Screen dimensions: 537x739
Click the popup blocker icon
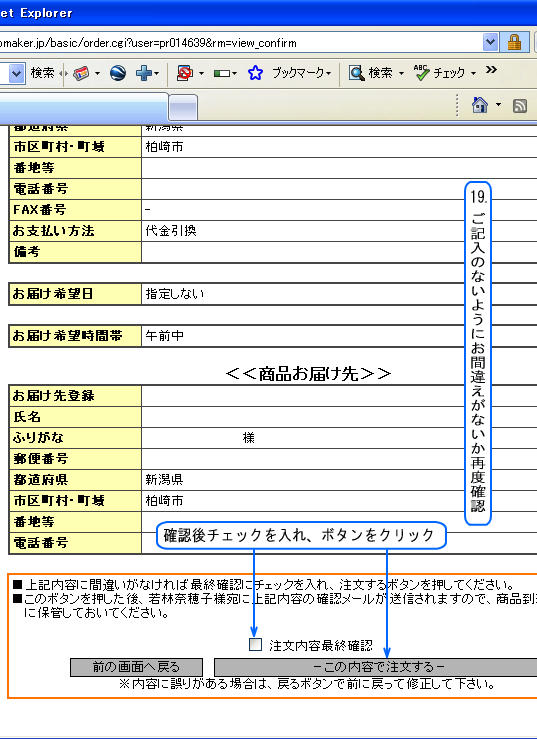185,73
